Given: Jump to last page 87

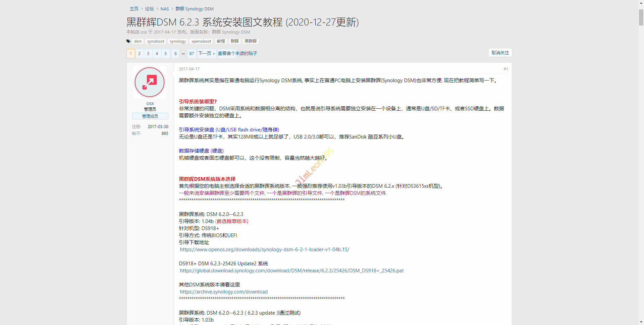Looking at the screenshot, I should [192, 54].
